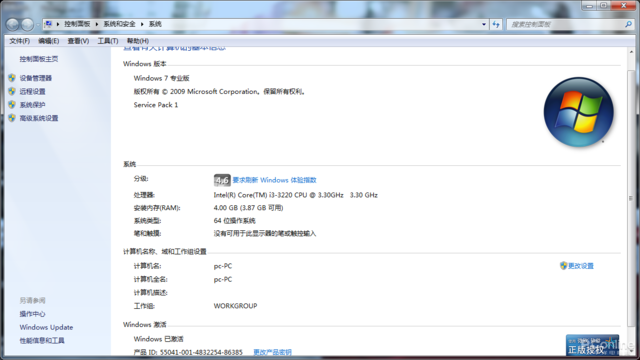Expand the arrow after 系统和安全 in breadcrumb
640x360 pixels.
[142, 24]
